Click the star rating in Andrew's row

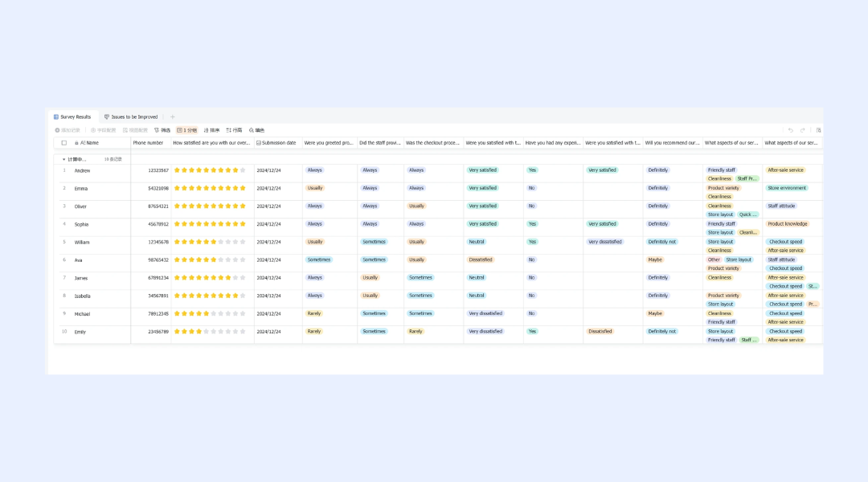point(210,170)
